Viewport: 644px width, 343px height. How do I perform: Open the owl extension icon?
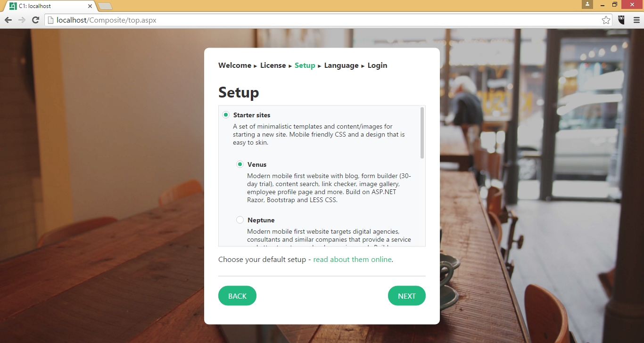coord(621,20)
